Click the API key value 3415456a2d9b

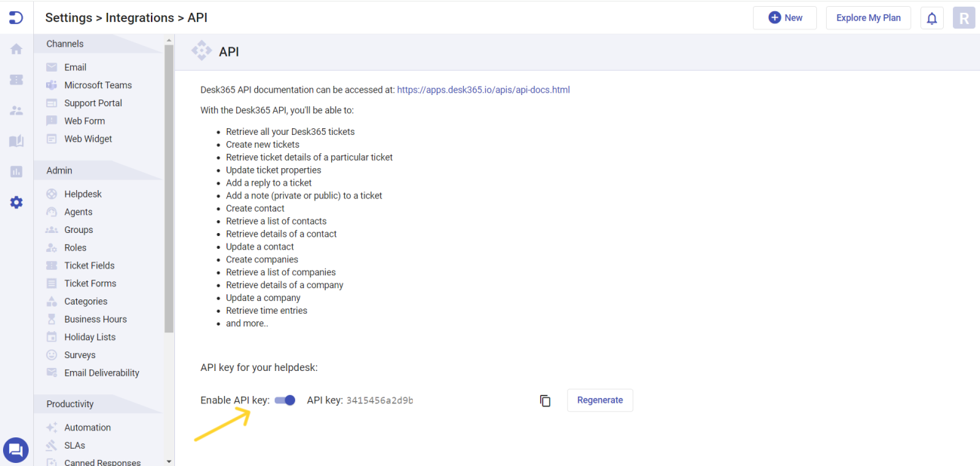(379, 400)
